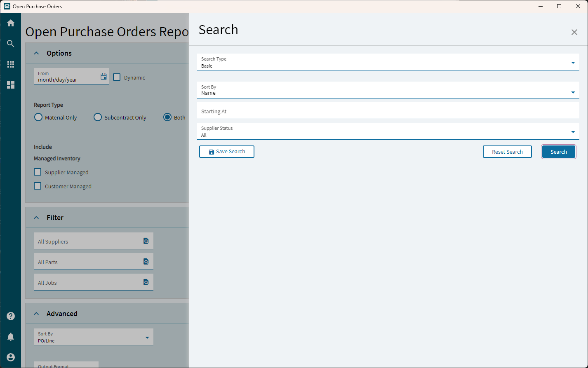588x368 pixels.
Task: Open the All Jobs lookup search icon
Action: click(146, 282)
